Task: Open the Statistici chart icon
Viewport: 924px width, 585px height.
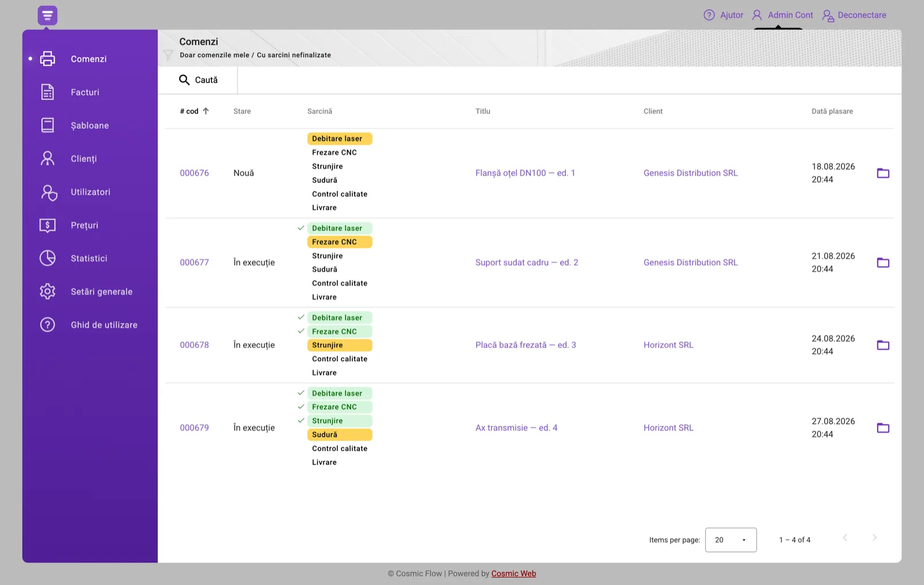Action: point(47,258)
